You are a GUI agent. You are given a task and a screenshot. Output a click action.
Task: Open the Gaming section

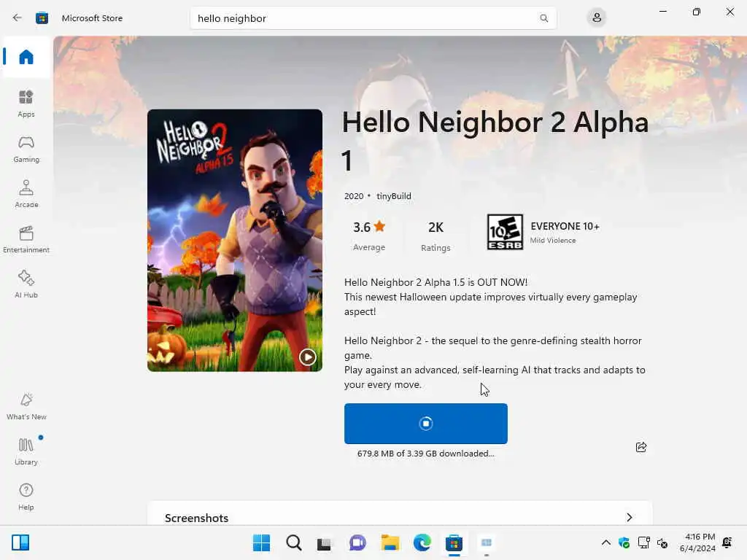coord(26,149)
